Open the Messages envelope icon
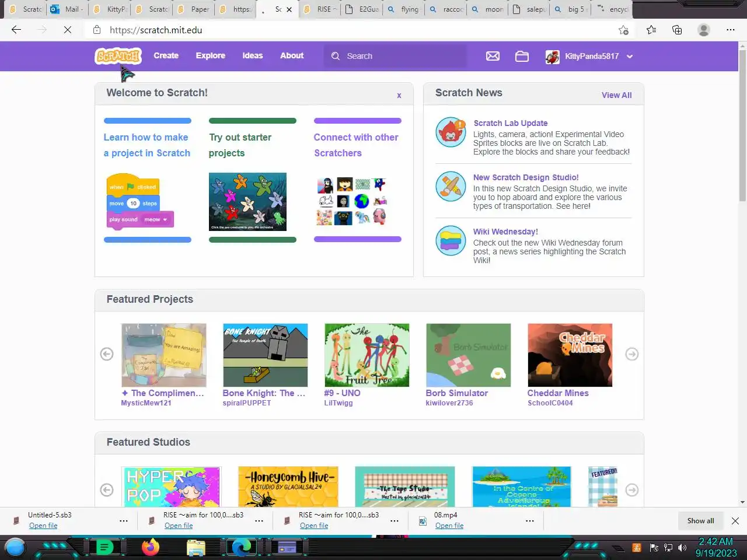The image size is (747, 560). point(493,56)
